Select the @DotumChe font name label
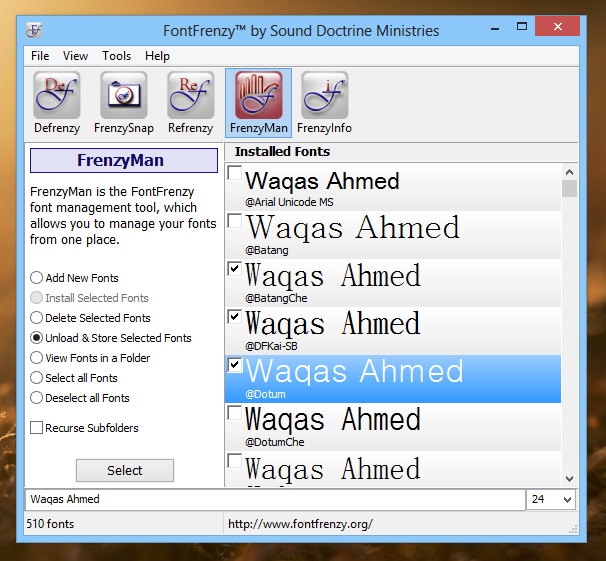 coord(274,442)
